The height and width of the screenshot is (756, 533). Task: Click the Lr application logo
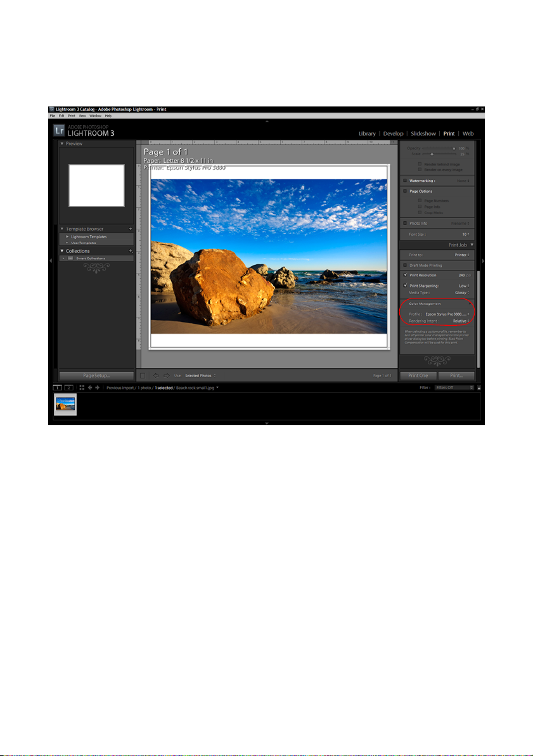[59, 130]
